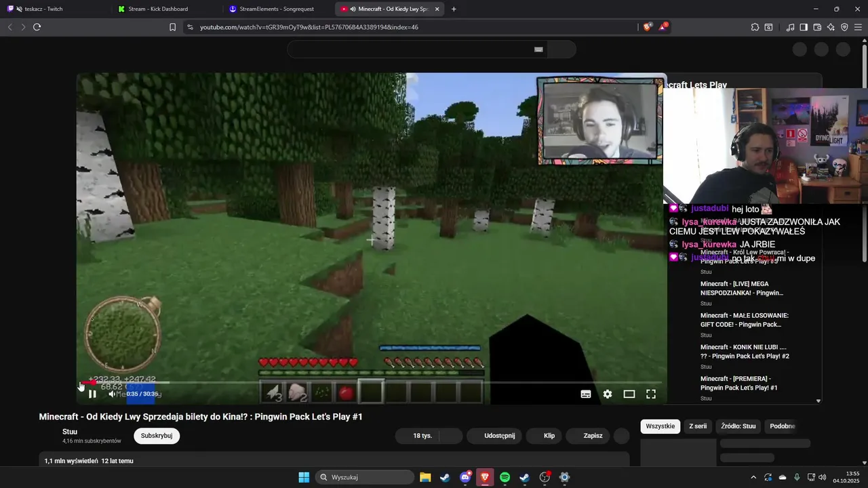Enter fullscreen mode in the player
The image size is (868, 488).
[x=651, y=394]
